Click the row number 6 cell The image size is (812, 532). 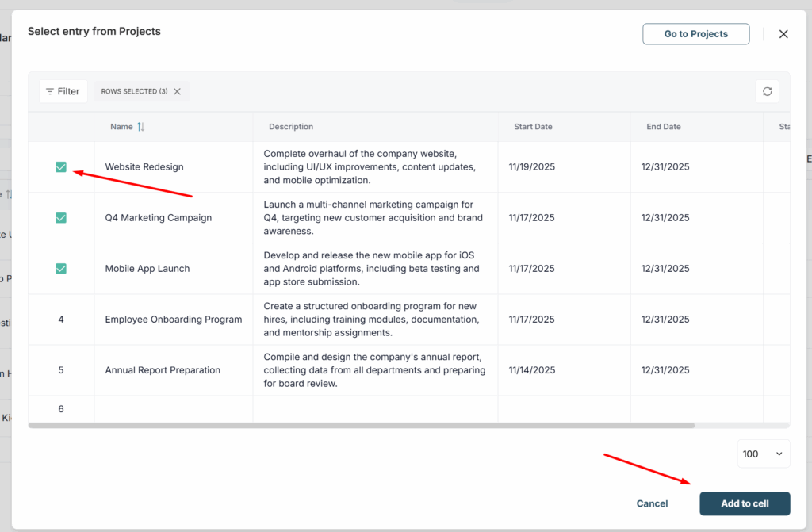(61, 409)
